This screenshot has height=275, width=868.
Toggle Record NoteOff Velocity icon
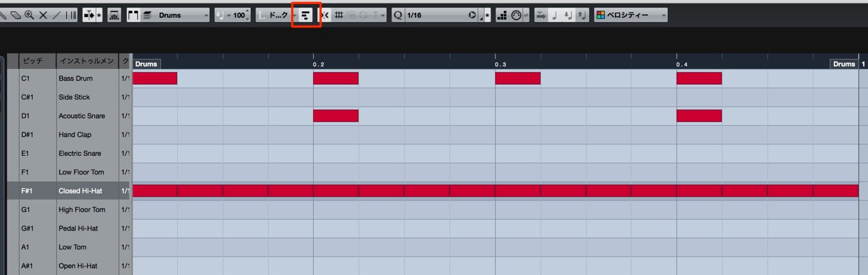click(x=582, y=15)
